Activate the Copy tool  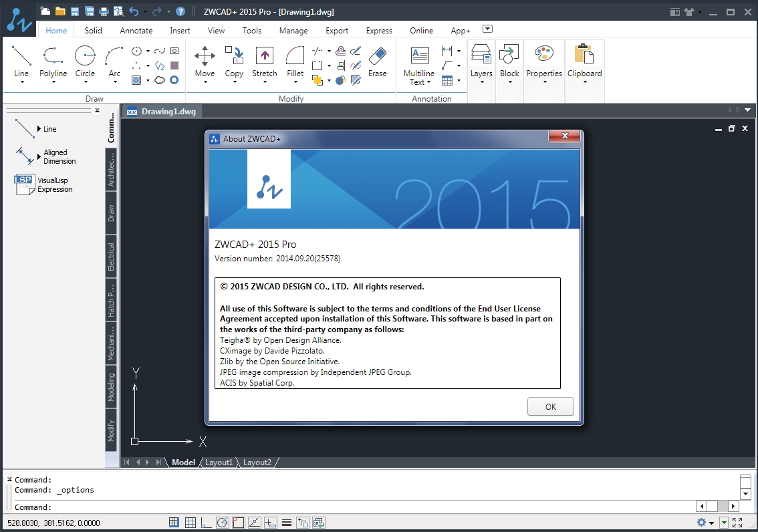click(234, 61)
